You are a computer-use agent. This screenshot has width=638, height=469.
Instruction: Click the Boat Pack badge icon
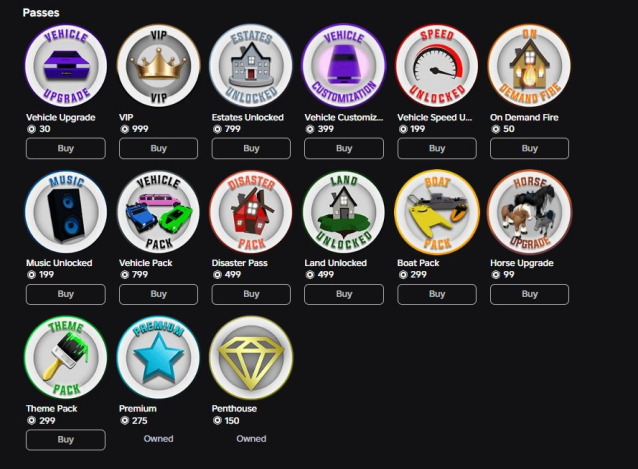pyautogui.click(x=437, y=212)
